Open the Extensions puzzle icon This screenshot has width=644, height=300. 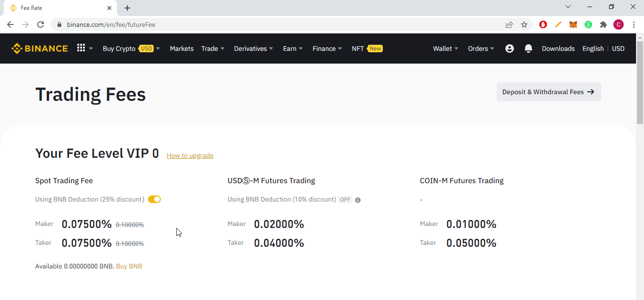click(x=603, y=24)
